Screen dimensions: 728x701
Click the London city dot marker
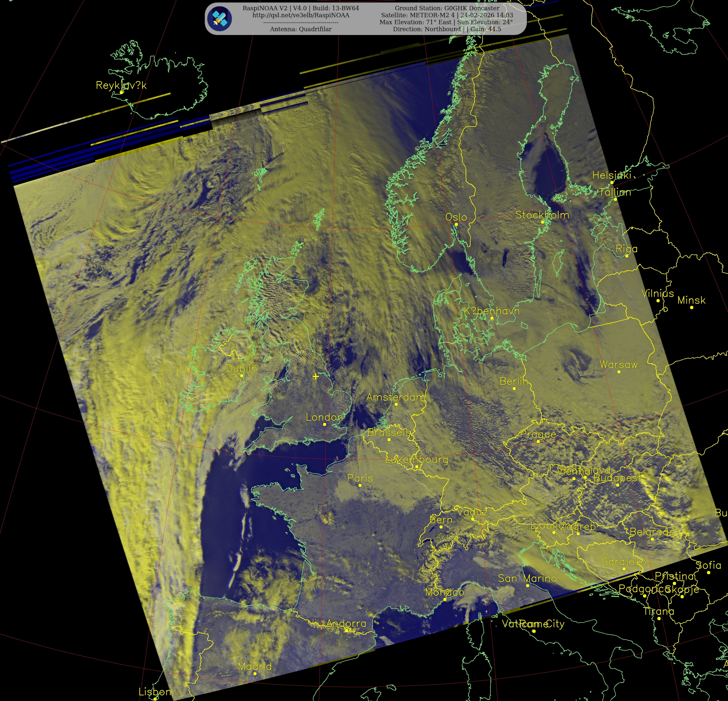(324, 424)
